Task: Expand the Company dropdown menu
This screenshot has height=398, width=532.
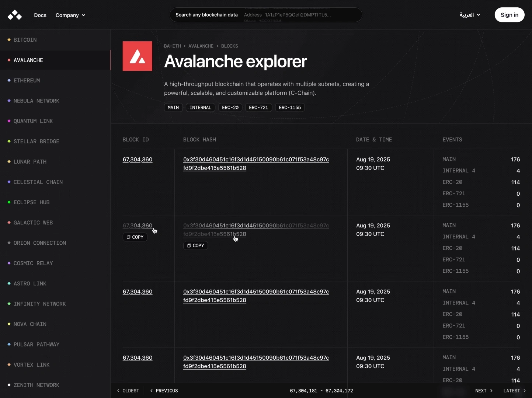Action: 70,15
